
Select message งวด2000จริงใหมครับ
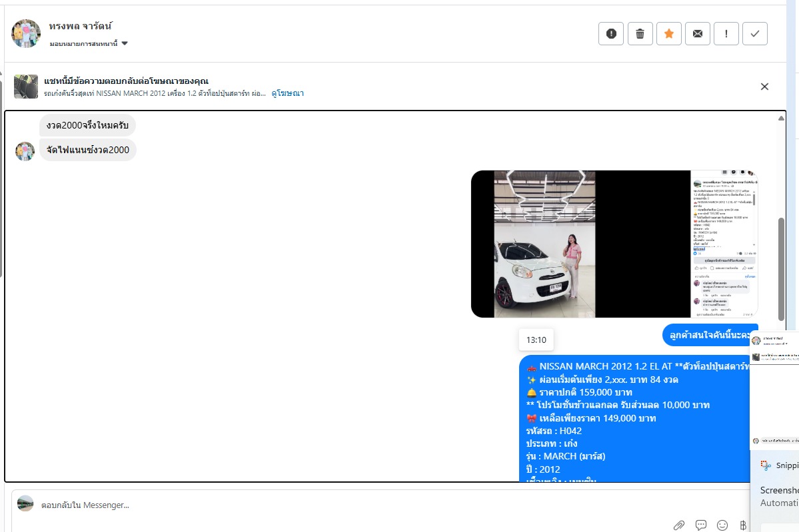pyautogui.click(x=88, y=125)
